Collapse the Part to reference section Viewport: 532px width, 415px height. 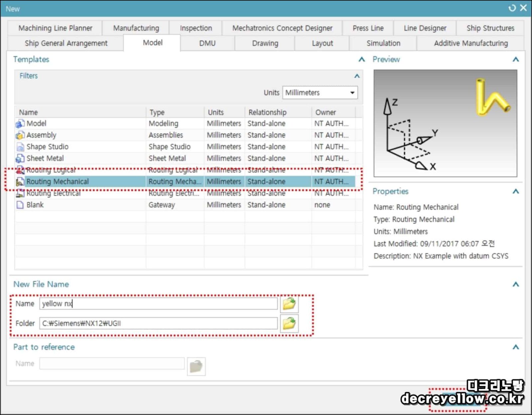pos(516,347)
